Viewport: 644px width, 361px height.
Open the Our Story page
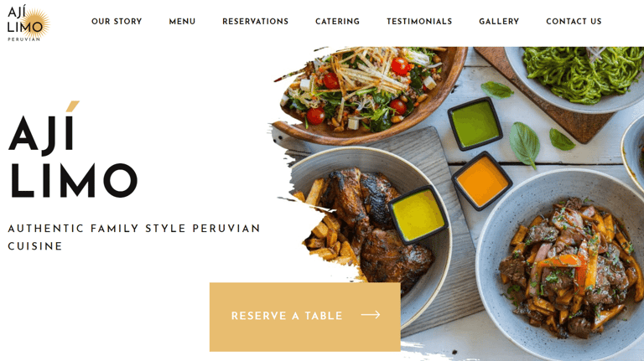(117, 21)
